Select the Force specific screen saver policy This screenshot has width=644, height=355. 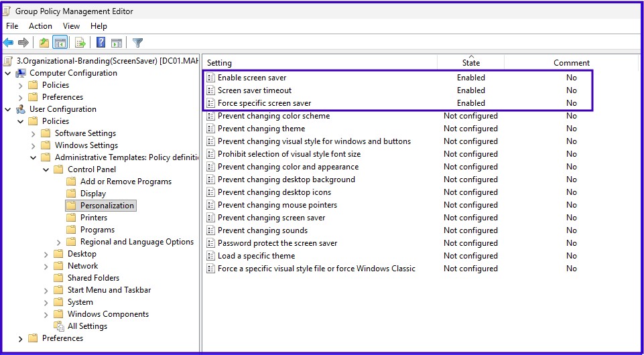click(264, 103)
